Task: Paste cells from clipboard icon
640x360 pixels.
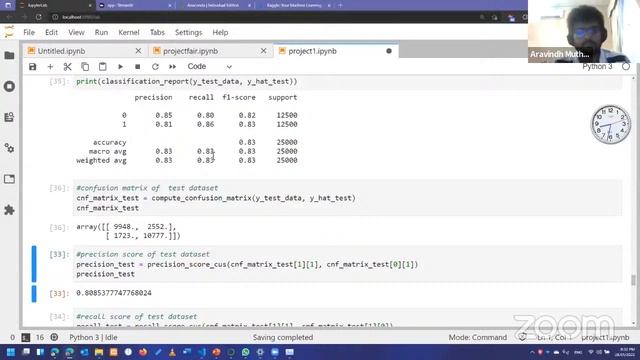Action: point(102,67)
